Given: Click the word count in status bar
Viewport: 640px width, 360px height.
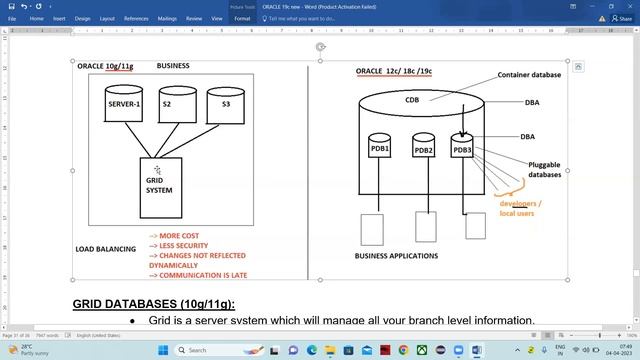Looking at the screenshot, I should point(47,336).
